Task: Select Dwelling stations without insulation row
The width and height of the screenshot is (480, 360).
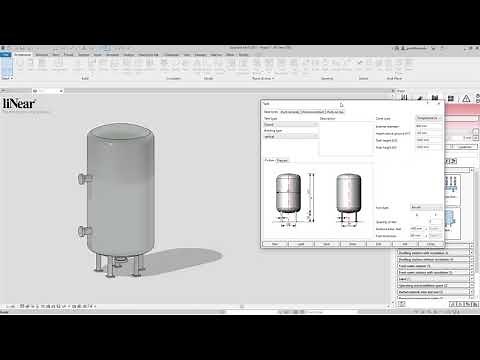Action: (433, 259)
